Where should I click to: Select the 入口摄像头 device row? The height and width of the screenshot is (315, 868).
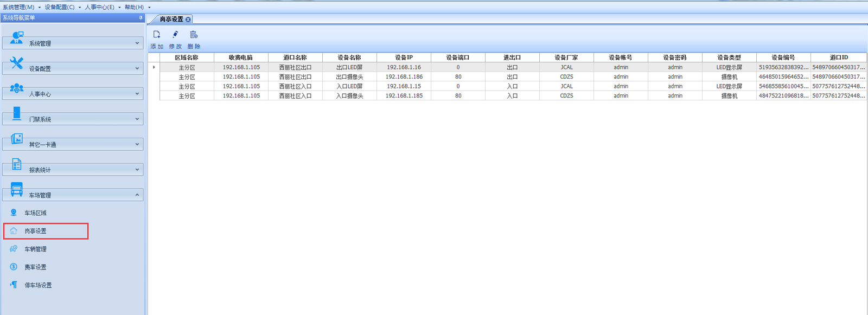349,96
